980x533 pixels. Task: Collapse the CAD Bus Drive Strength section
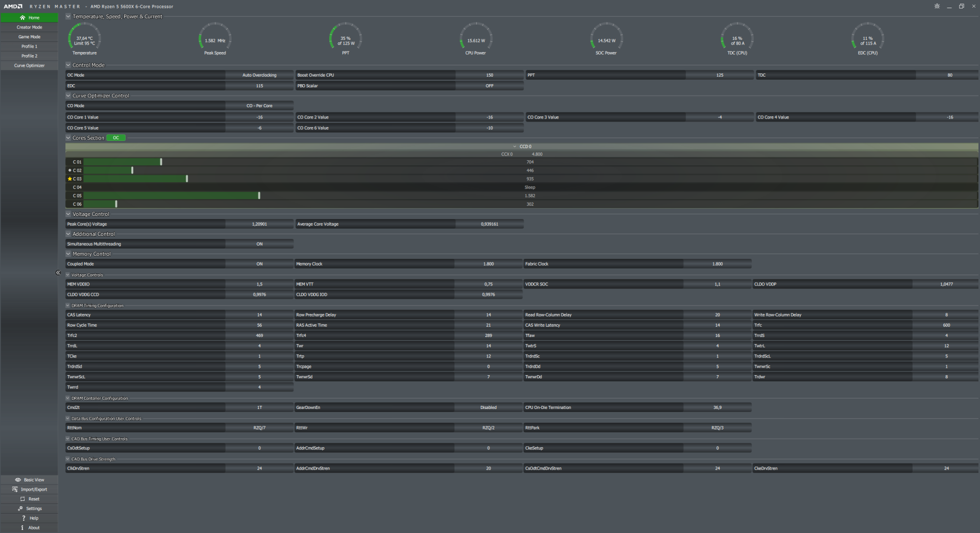68,459
